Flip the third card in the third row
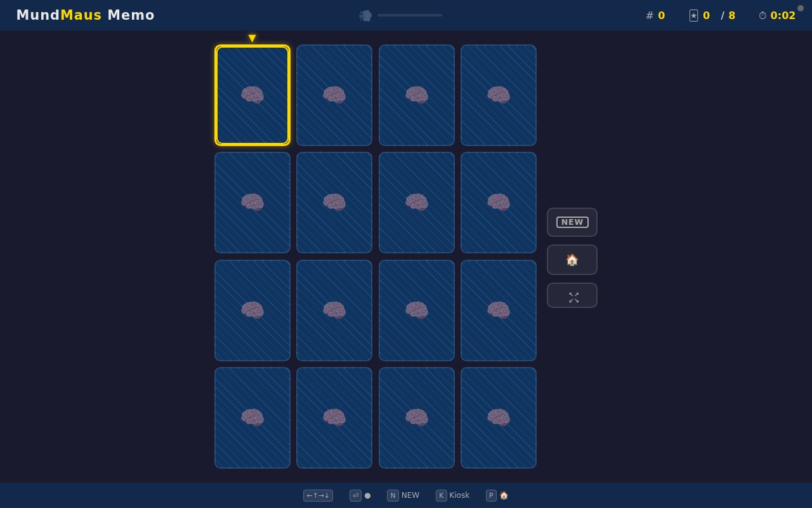The height and width of the screenshot is (508, 812). [417, 311]
